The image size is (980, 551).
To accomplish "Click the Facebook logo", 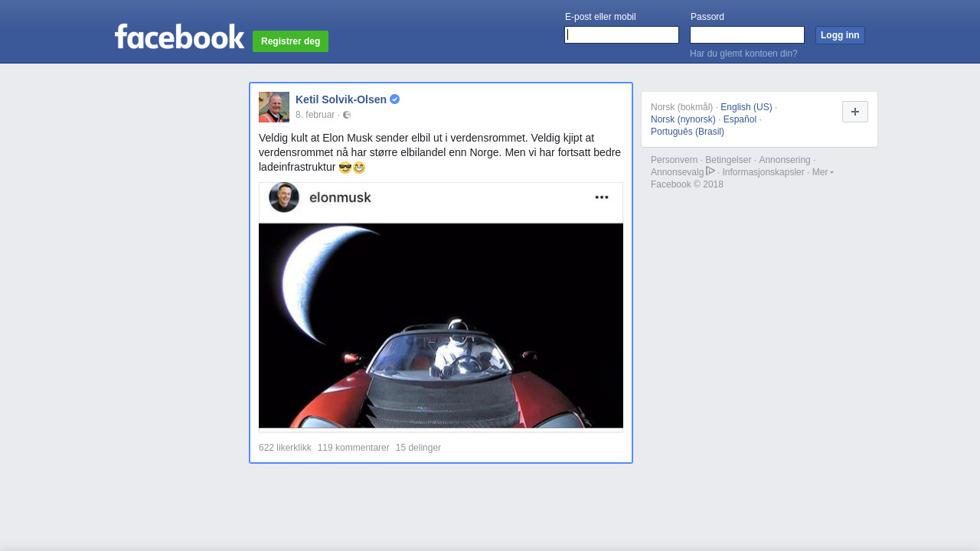I will (179, 36).
